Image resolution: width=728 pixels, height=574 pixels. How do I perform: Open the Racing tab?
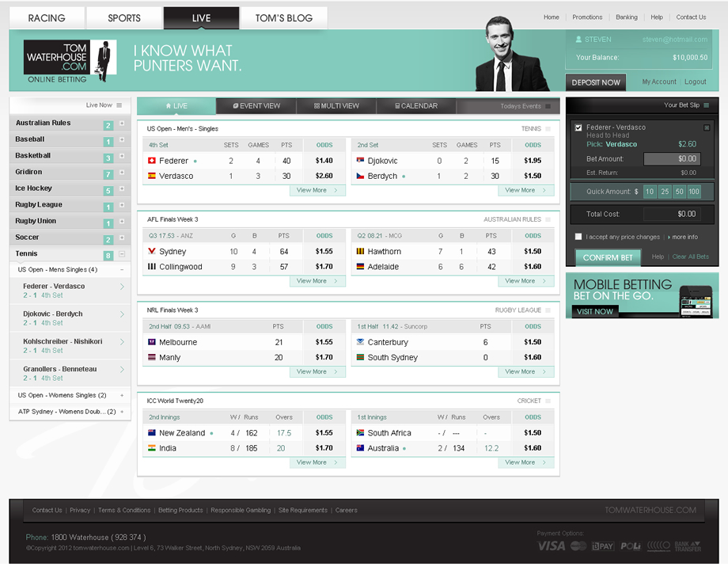click(x=47, y=18)
